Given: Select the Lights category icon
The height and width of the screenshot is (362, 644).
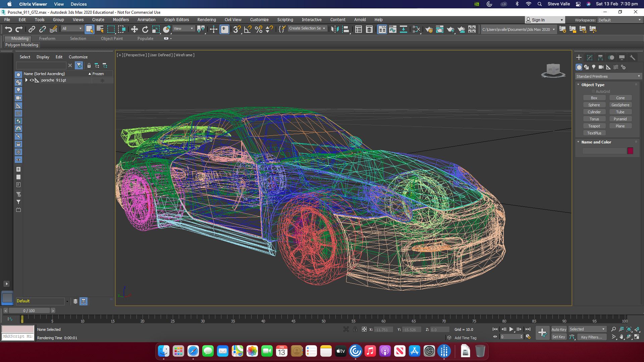Looking at the screenshot, I should 594,67.
